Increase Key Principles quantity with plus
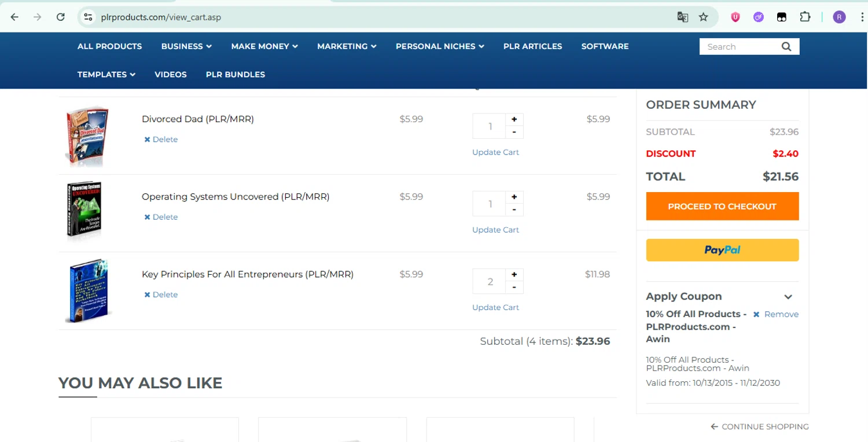 click(x=514, y=274)
